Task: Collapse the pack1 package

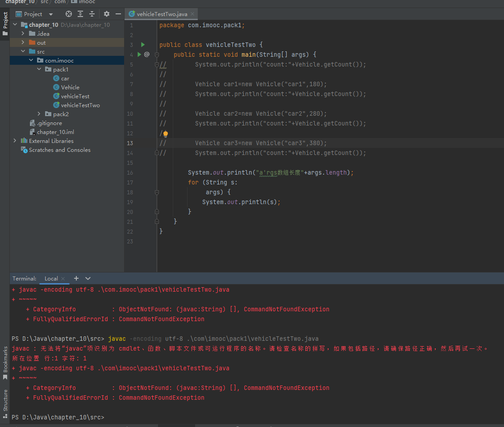Action: click(x=39, y=69)
